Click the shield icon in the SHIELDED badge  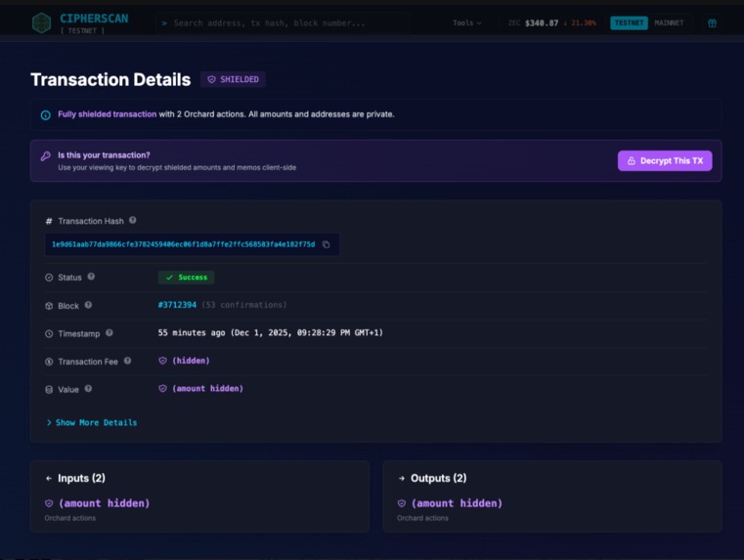211,80
